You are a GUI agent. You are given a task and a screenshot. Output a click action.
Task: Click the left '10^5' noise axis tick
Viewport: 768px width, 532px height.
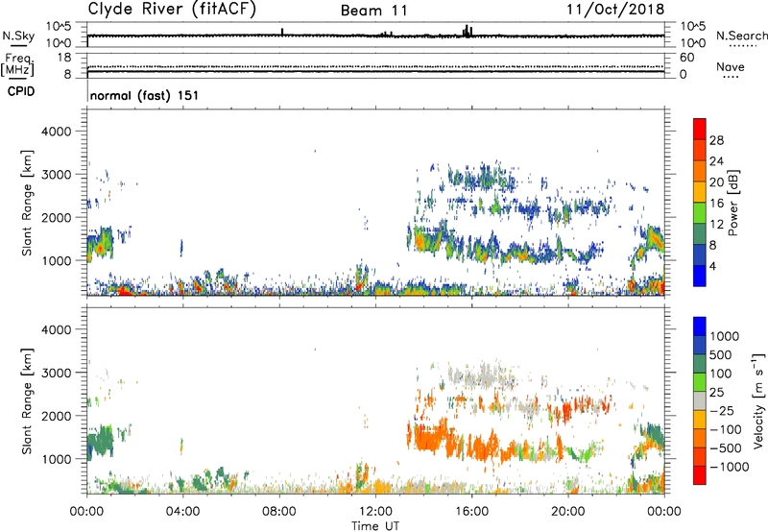click(x=59, y=26)
